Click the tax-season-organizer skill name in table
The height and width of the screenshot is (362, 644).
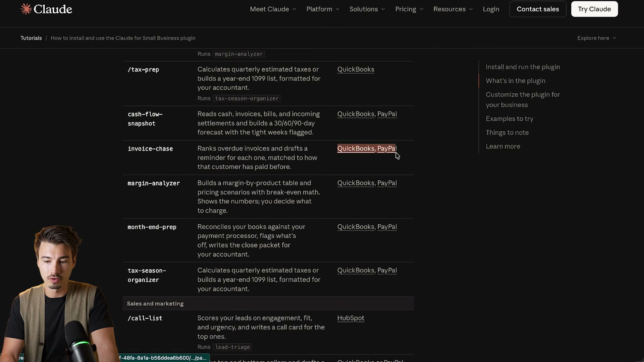[x=147, y=275]
